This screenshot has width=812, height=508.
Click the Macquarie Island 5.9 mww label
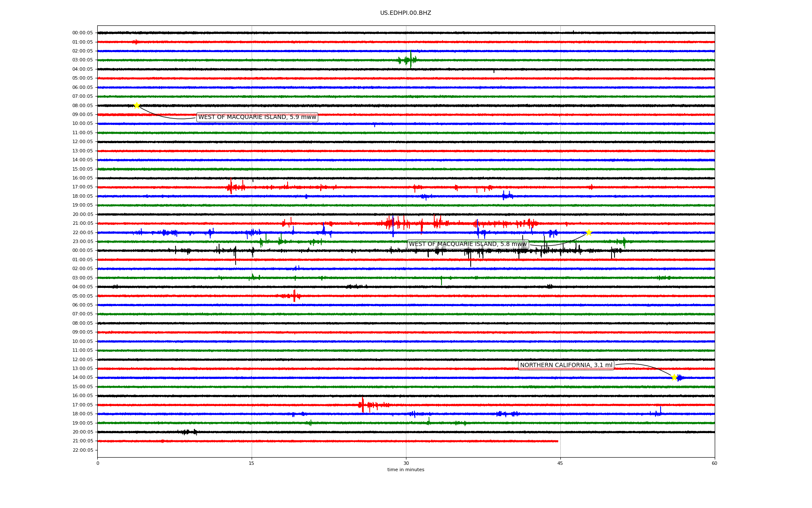pos(257,117)
